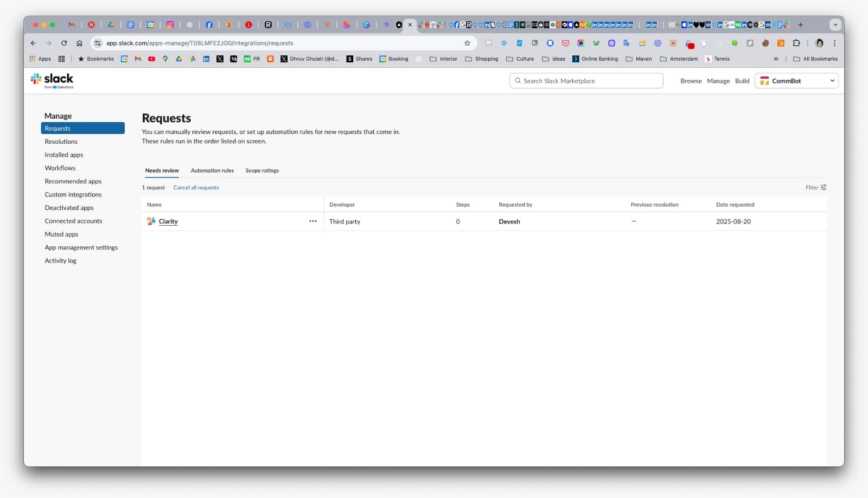Switch to the Automation rules tab
Viewport: 868px width, 498px height.
212,170
